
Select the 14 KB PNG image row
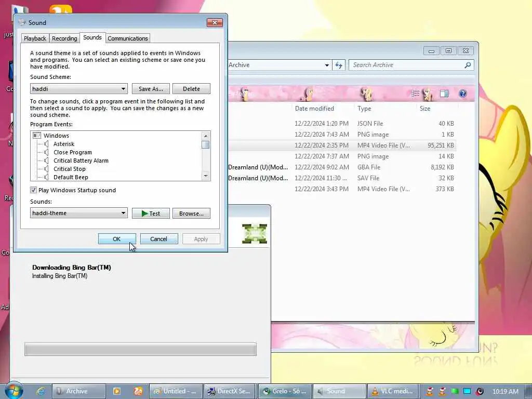point(341,156)
